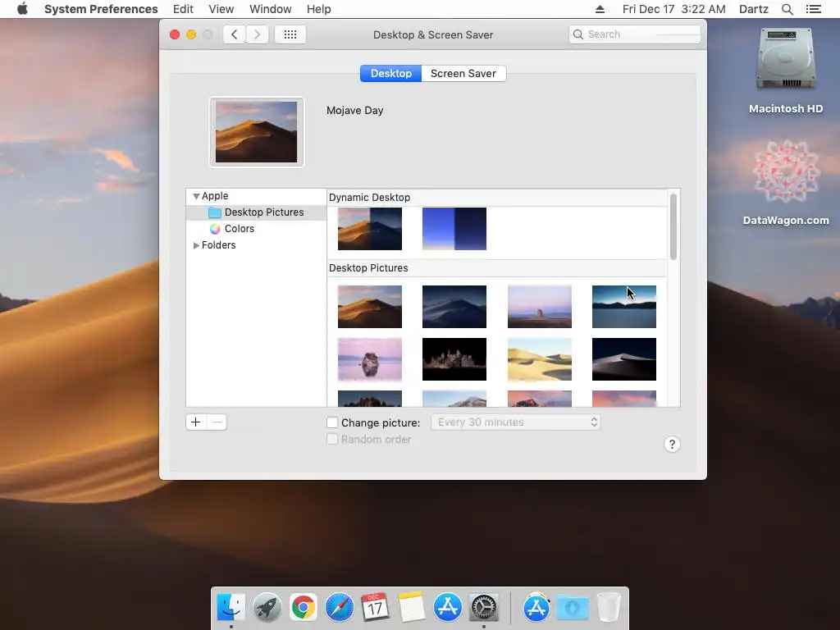Open the Window menu
Screen dimensions: 840x630
tap(271, 9)
